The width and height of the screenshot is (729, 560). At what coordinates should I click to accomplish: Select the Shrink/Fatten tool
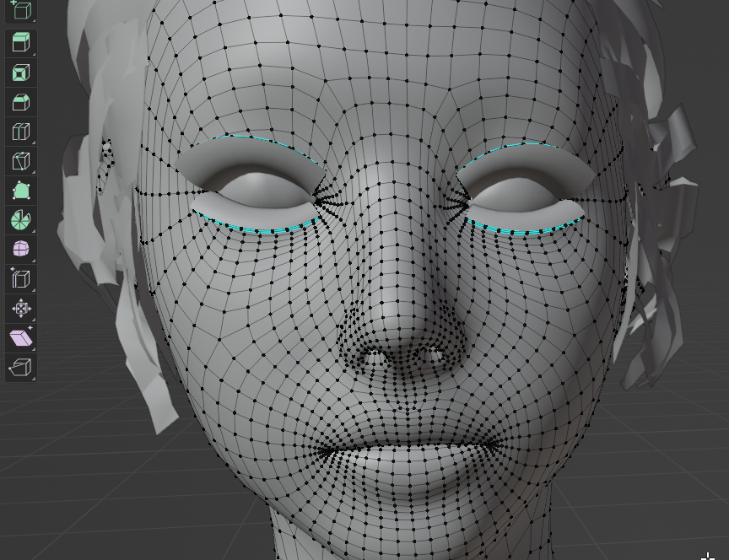(x=21, y=308)
